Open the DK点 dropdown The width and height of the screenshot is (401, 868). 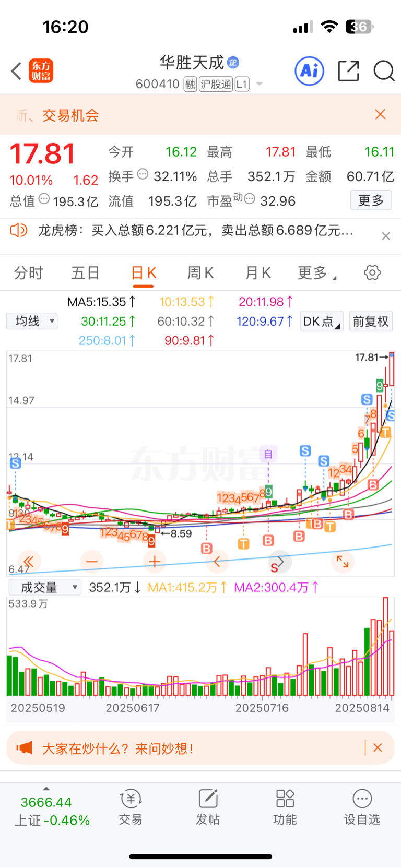[322, 321]
